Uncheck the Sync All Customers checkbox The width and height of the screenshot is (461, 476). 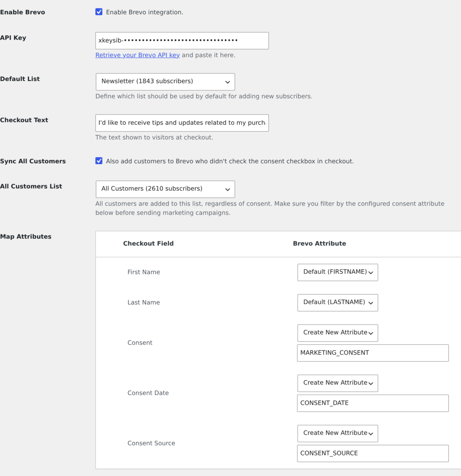coord(99,161)
